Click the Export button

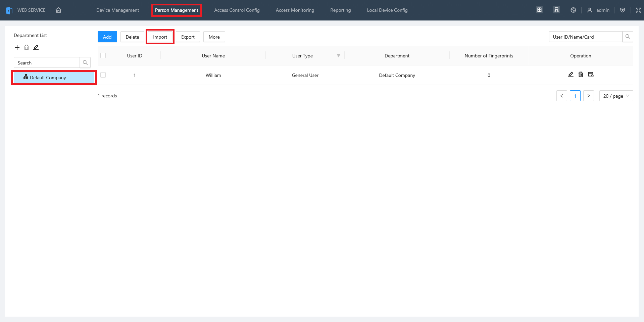pos(188,37)
